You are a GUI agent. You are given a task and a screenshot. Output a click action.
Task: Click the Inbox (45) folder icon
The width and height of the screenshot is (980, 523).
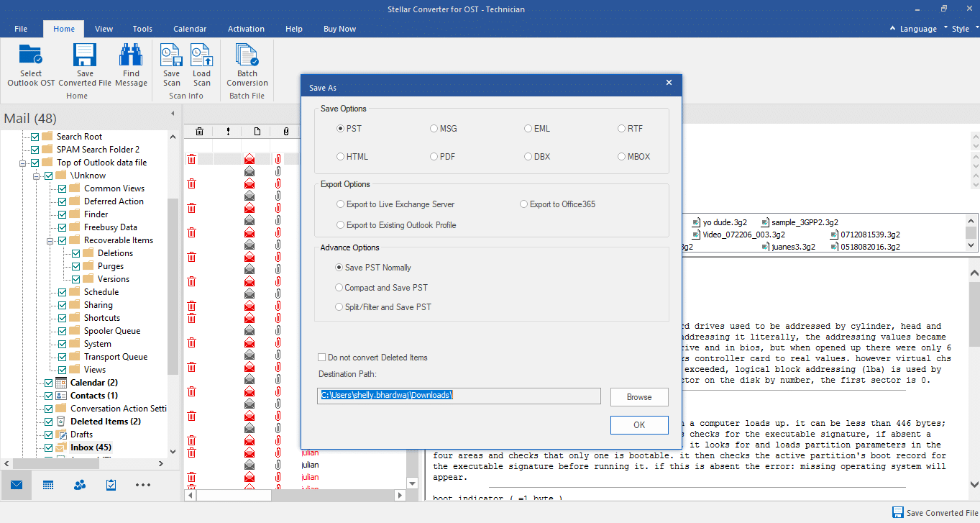(62, 447)
